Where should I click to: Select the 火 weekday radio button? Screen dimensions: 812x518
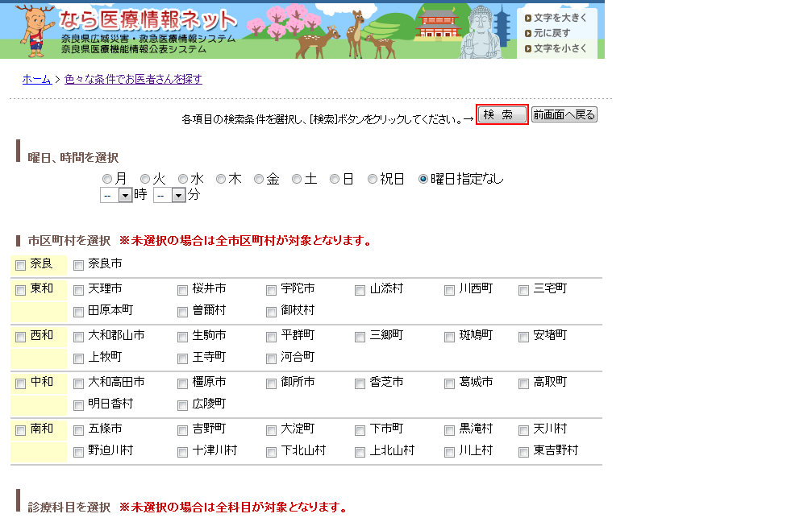[x=145, y=179]
